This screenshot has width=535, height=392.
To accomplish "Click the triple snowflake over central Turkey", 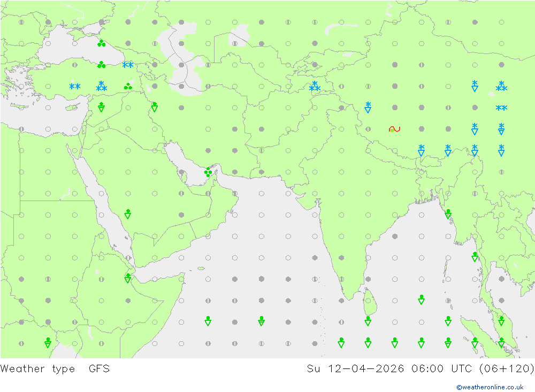I will (x=101, y=86).
